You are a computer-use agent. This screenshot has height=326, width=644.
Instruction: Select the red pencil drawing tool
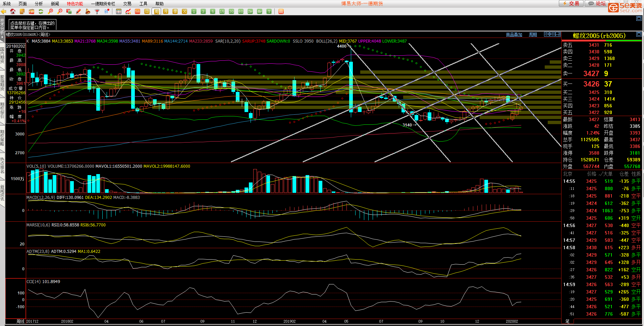78,11
